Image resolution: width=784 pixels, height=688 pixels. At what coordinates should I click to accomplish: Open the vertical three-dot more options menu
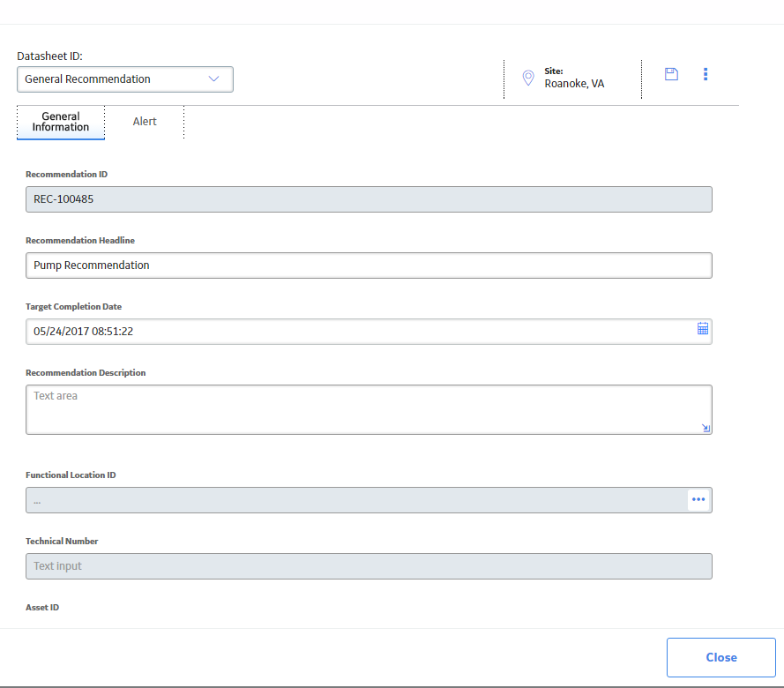[706, 74]
